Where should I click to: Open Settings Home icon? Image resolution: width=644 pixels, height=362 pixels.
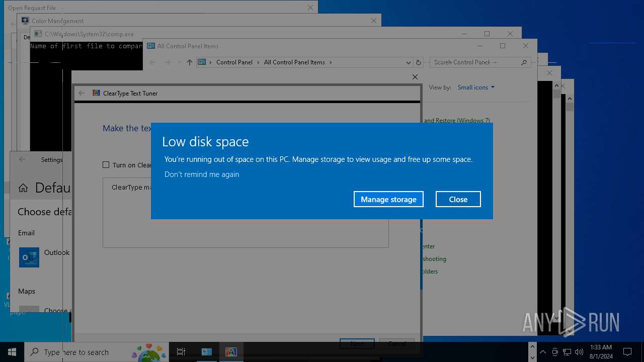[x=23, y=188]
